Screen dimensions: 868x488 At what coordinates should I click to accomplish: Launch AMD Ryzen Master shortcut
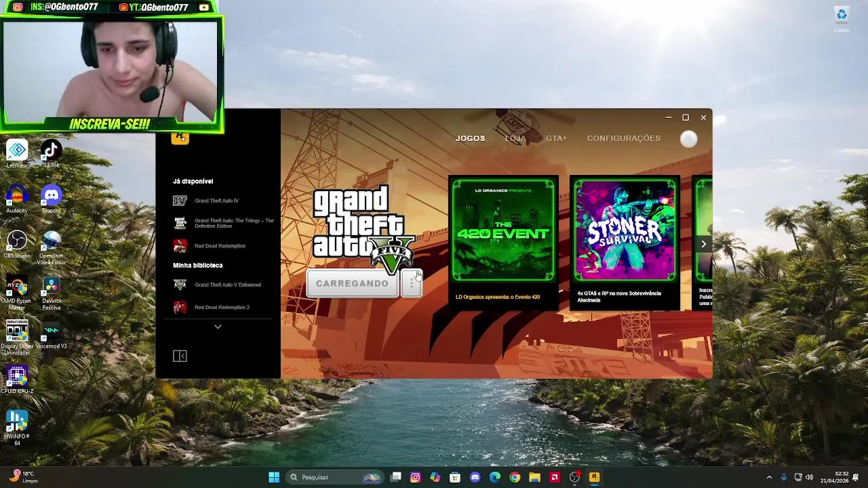tap(17, 293)
